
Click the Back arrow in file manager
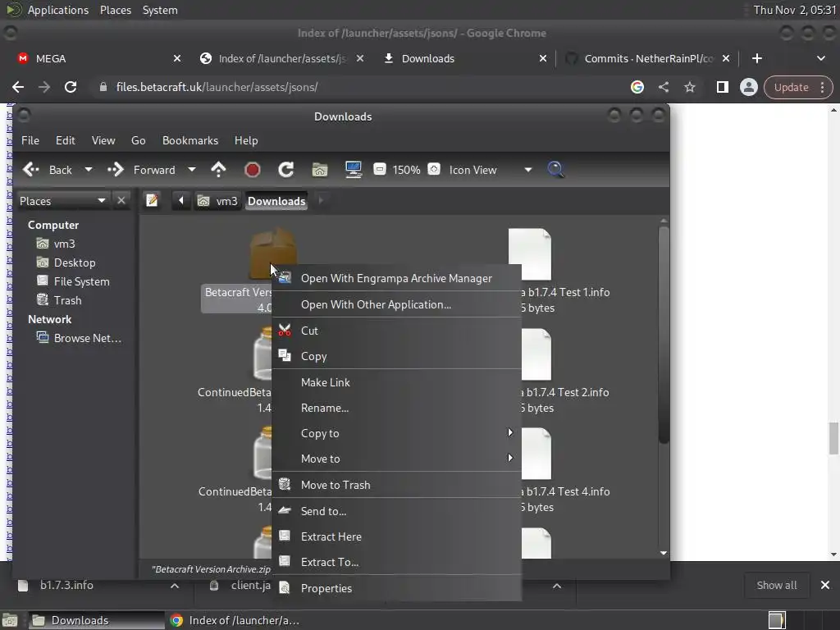click(31, 170)
